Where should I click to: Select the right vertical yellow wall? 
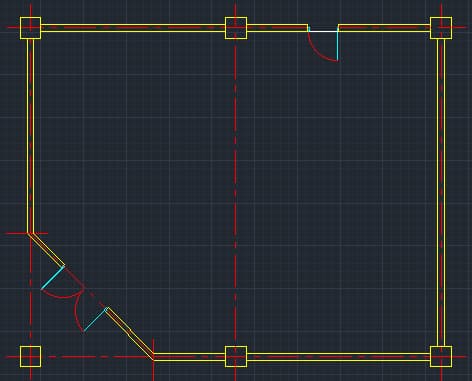point(441,192)
